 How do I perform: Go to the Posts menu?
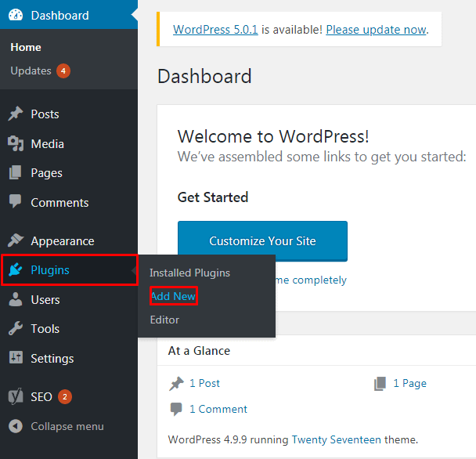coord(69,114)
